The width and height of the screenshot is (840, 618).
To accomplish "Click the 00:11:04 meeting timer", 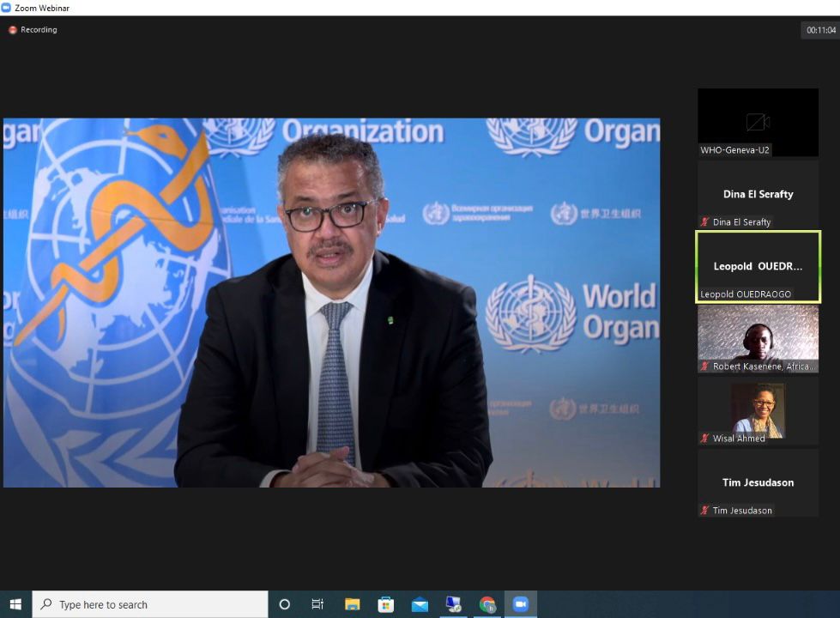I will (x=820, y=30).
